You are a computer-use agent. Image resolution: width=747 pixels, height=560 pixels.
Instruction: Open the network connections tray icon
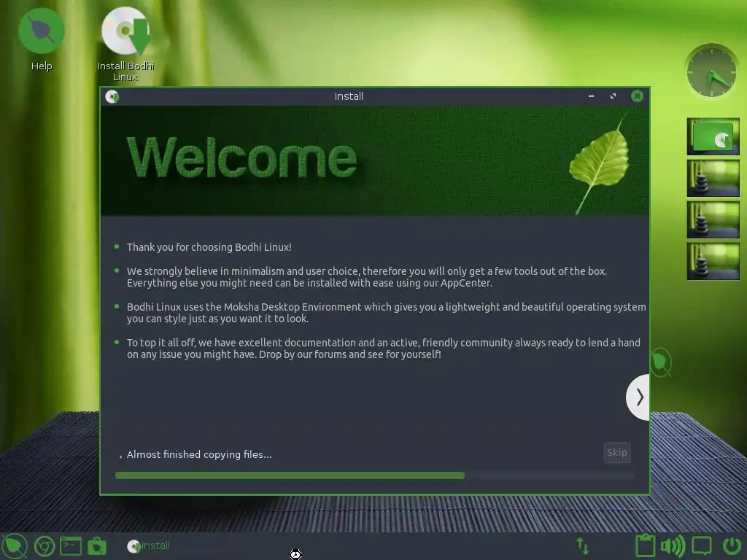pos(583,545)
